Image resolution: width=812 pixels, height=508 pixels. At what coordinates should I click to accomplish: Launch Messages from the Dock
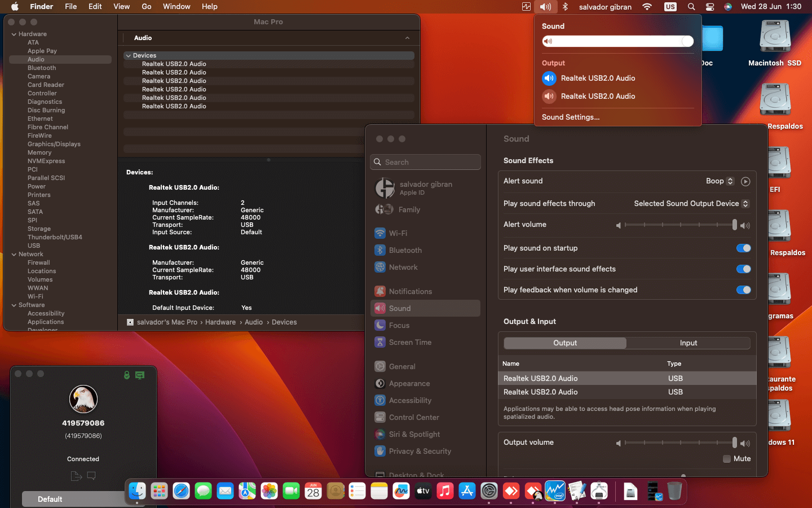(x=203, y=491)
